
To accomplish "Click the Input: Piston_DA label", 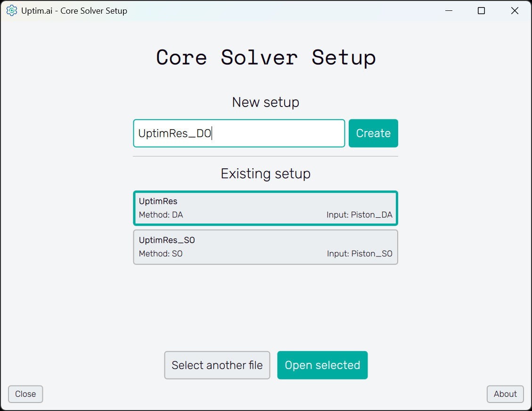I will pos(359,215).
